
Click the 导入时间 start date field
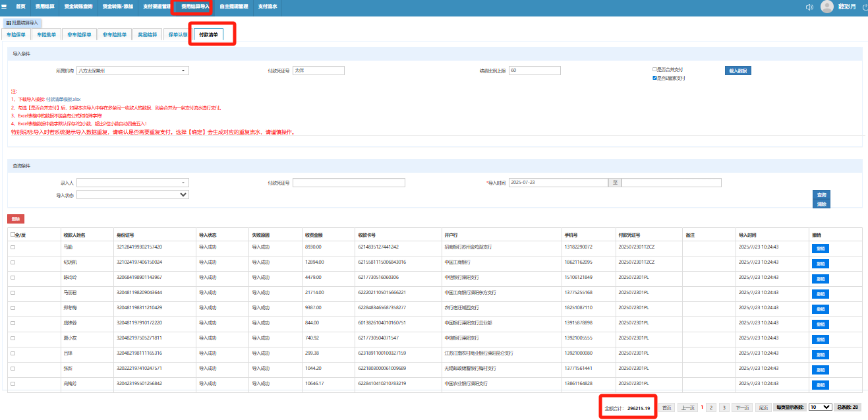pyautogui.click(x=558, y=183)
